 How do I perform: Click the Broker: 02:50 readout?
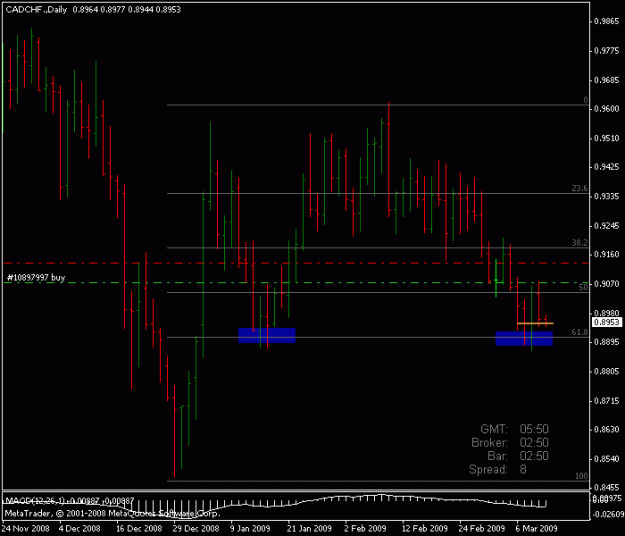[510, 443]
